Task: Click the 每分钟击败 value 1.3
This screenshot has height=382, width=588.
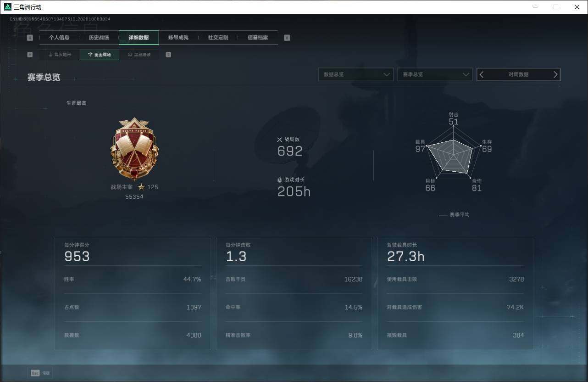Action: 236,257
